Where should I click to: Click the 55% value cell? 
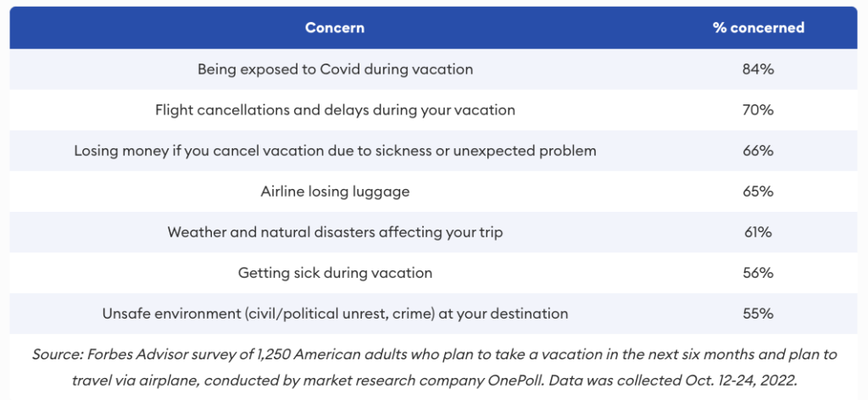(758, 314)
